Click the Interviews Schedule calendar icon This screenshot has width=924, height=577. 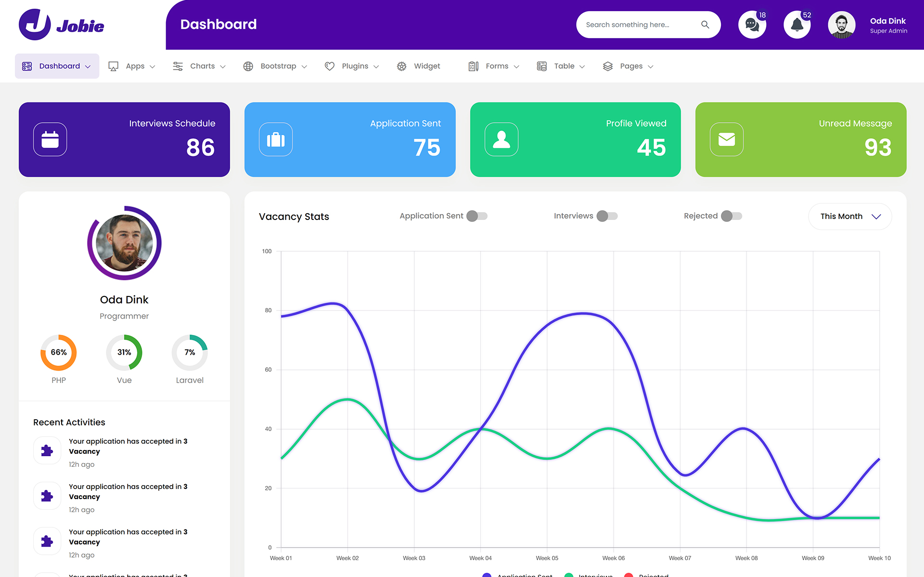pos(50,140)
